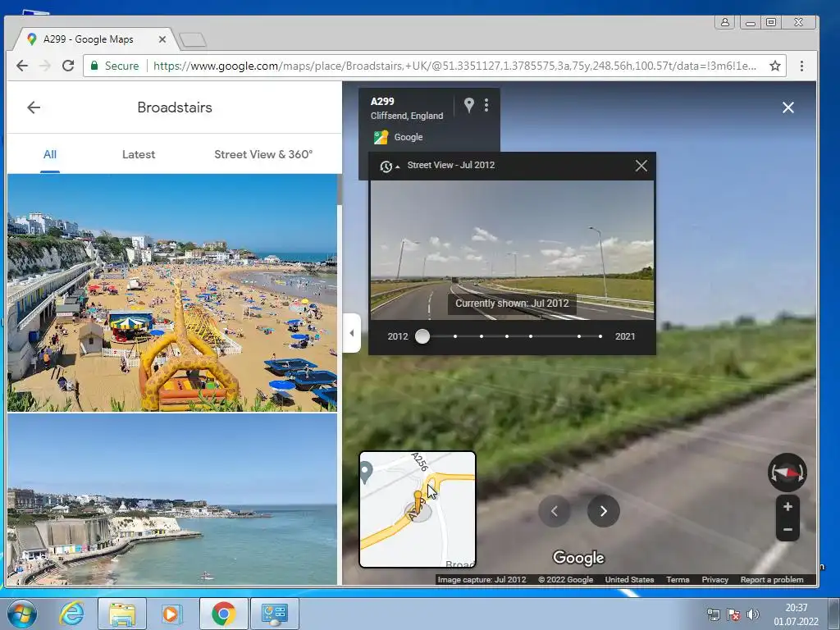Bookmark this page with star icon

coord(774,66)
